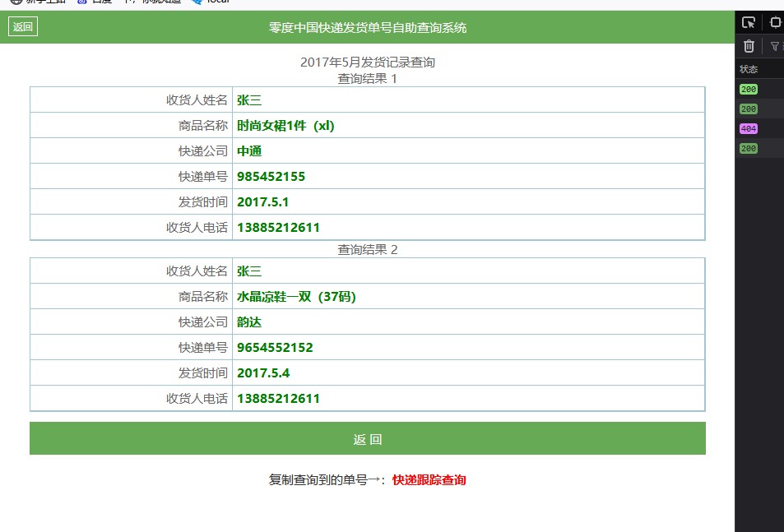This screenshot has height=532, width=784.
Task: Click the network filter funnel icon
Action: (x=774, y=46)
